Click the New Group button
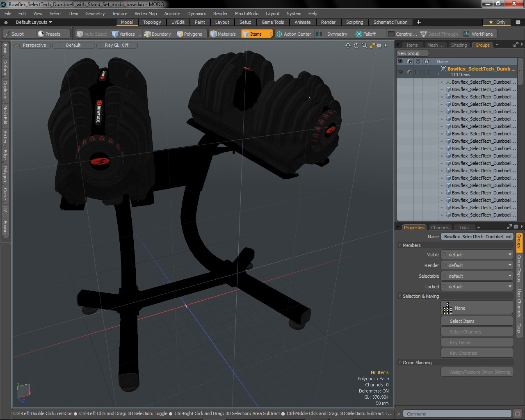Screen dimensions: 525x420 [x=412, y=53]
